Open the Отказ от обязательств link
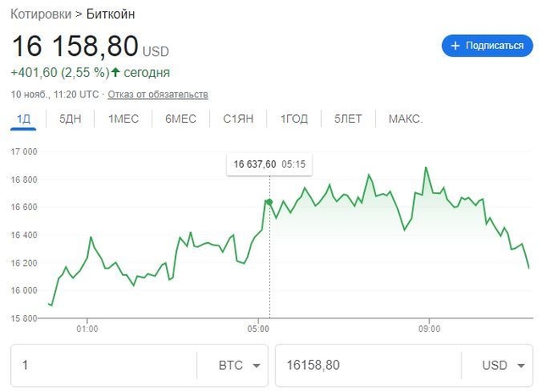The image size is (542, 392). [158, 94]
